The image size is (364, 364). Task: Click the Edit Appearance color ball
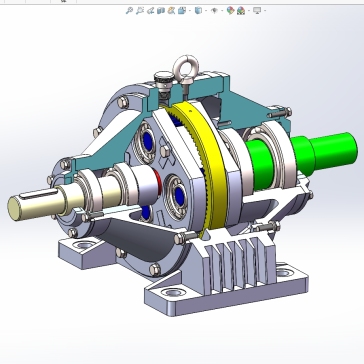230,11
